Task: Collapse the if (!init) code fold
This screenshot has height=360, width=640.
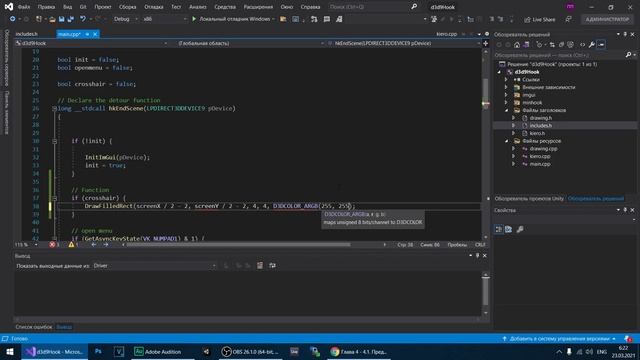Action: click(54, 141)
